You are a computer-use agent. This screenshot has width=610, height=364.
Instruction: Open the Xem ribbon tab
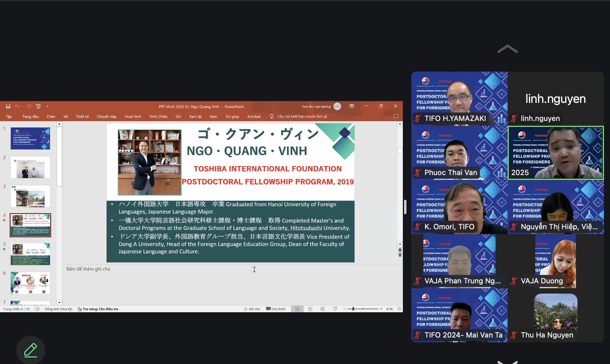point(213,116)
